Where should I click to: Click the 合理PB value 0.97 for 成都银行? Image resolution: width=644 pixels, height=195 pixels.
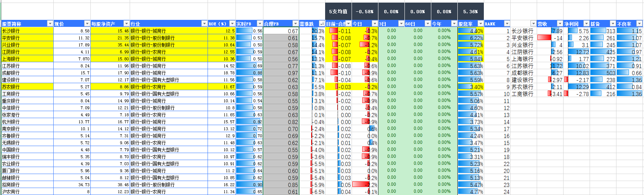281,73
